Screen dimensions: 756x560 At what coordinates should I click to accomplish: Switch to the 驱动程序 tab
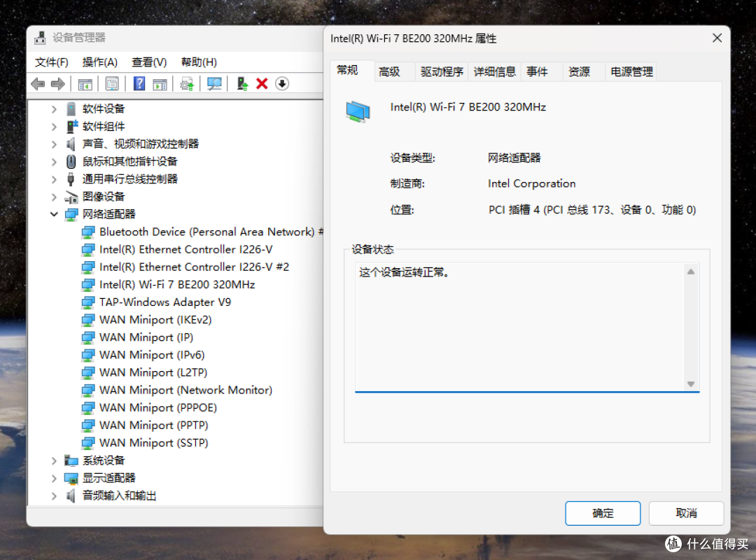tap(442, 72)
